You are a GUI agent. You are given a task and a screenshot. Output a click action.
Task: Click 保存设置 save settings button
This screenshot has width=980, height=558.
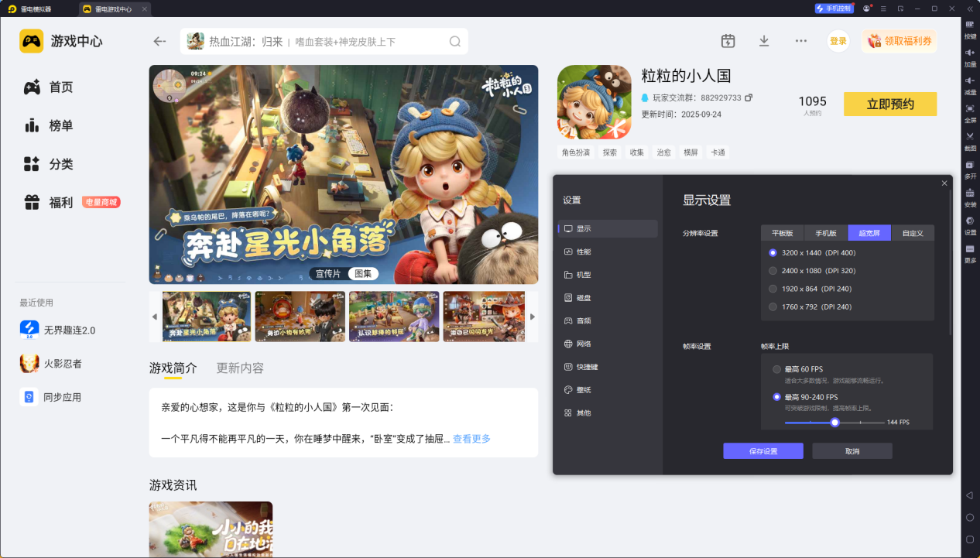click(763, 451)
